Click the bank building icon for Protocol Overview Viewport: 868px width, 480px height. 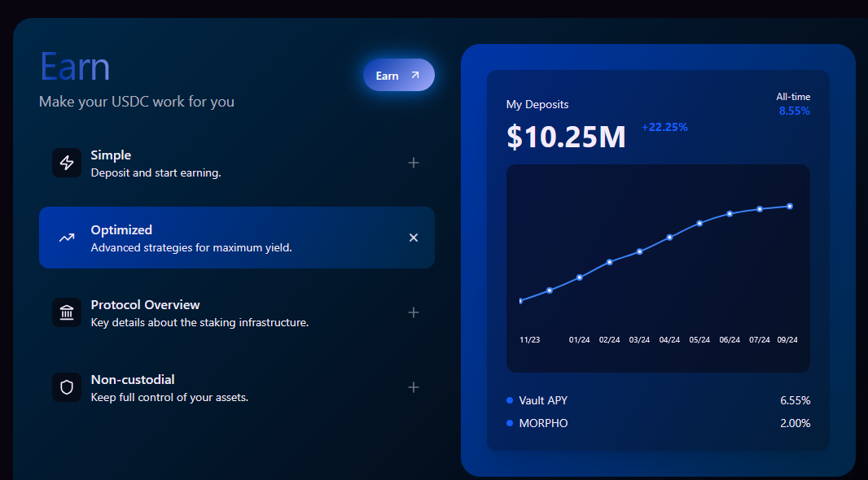[x=67, y=312]
